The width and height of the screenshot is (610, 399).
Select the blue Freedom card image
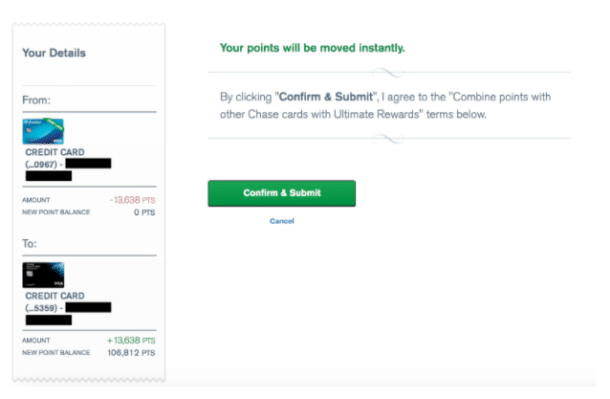[43, 131]
